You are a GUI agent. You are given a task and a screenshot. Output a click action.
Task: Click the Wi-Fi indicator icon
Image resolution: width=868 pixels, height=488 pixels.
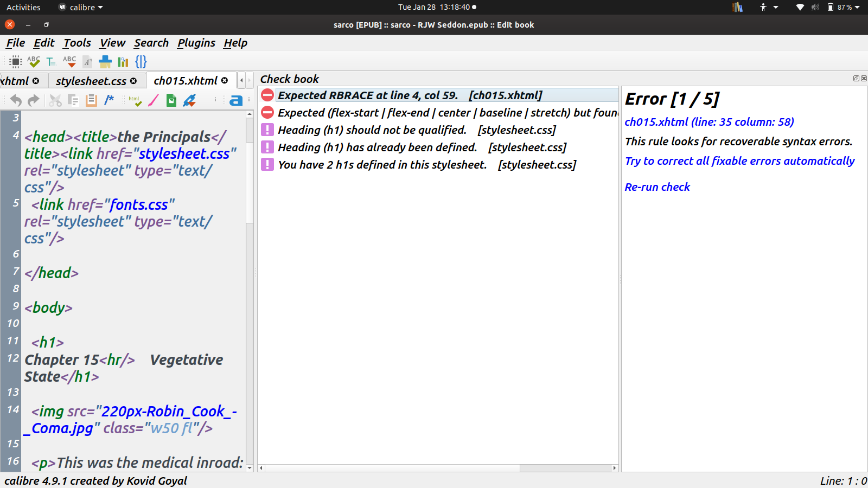pyautogui.click(x=800, y=7)
